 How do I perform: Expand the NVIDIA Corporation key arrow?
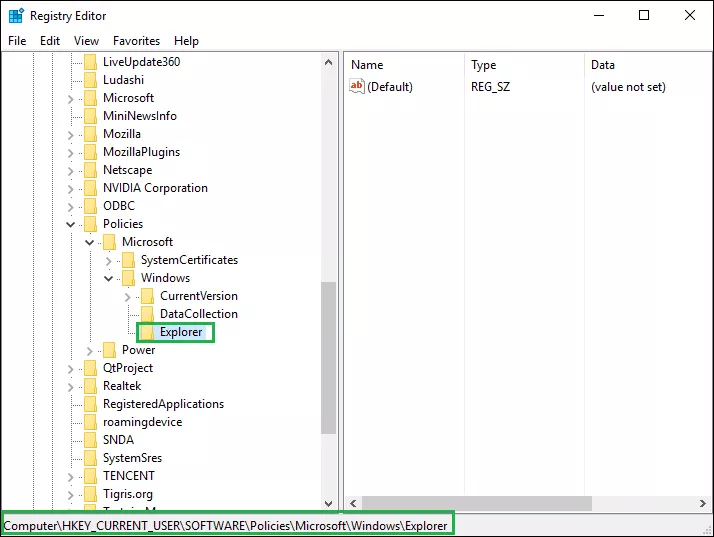click(x=71, y=189)
